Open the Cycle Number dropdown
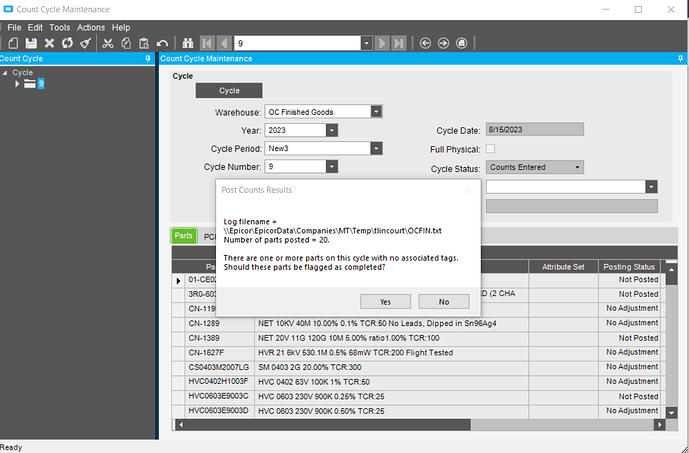The height and width of the screenshot is (453, 689). tap(332, 167)
